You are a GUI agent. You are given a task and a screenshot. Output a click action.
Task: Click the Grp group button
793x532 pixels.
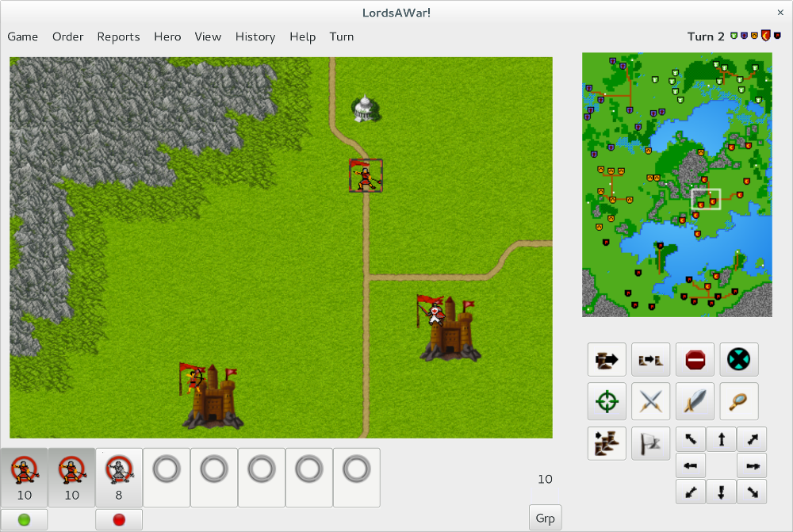click(x=545, y=518)
